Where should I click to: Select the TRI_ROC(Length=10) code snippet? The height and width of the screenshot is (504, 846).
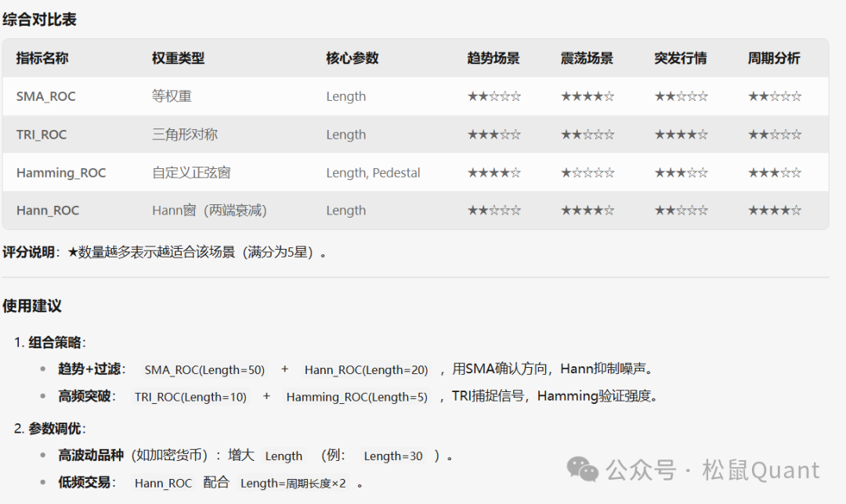click(190, 397)
